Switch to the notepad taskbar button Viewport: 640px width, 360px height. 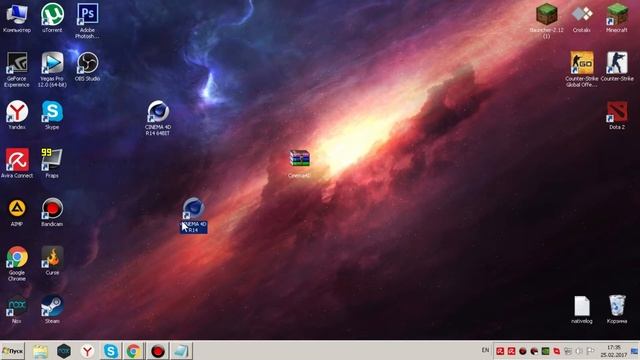click(x=181, y=351)
